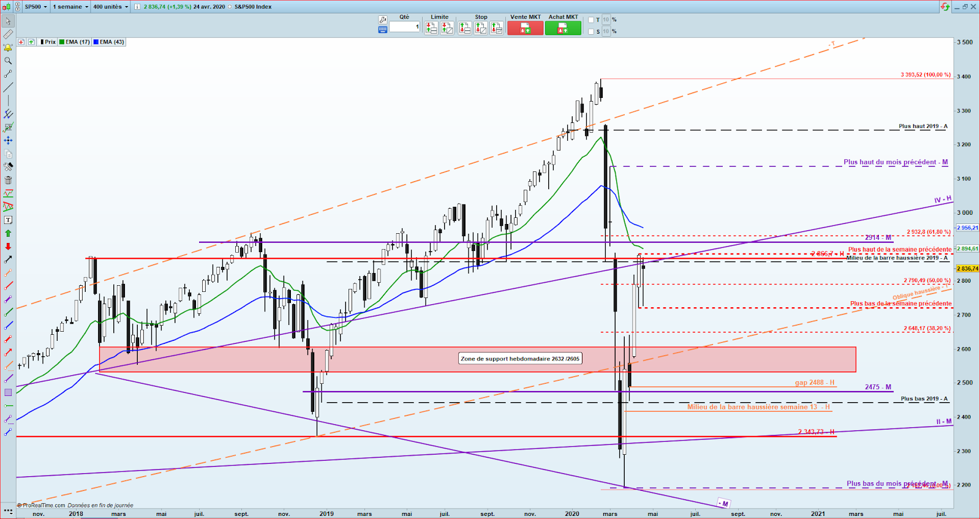Screen dimensions: 980x519
Task: Click the chain link icon near SP500
Action: [x=17, y=7]
